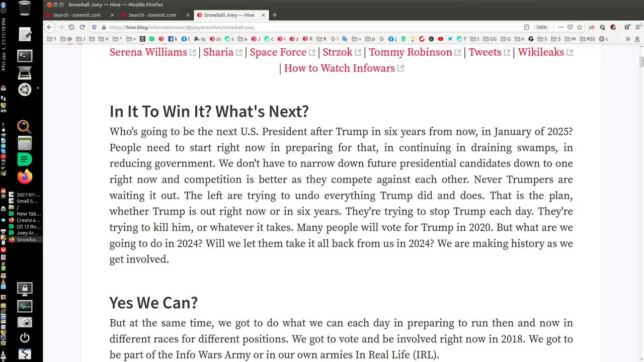Screen dimensions: 644x362
Task: Bookmark this page with the star icon
Action: click(x=580, y=27)
